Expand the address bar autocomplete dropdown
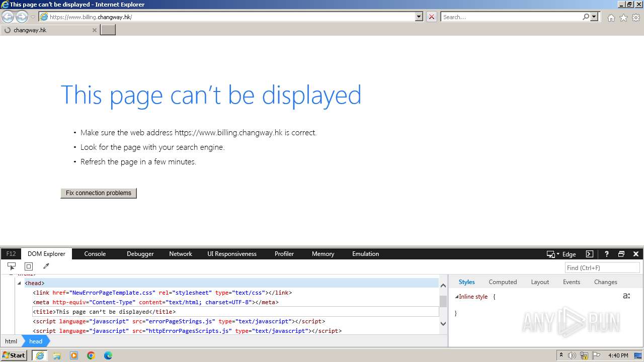644x362 pixels. tap(419, 17)
